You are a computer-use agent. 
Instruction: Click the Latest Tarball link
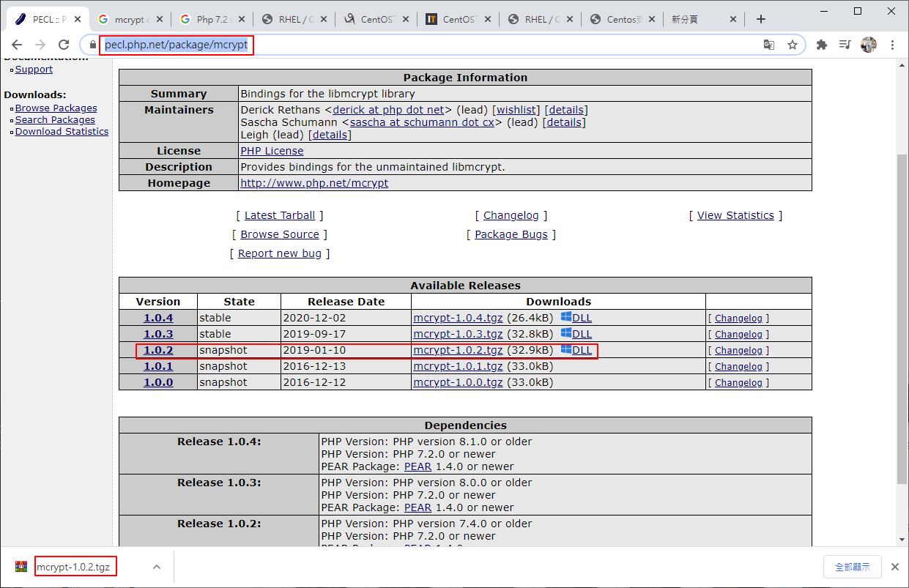tap(279, 215)
